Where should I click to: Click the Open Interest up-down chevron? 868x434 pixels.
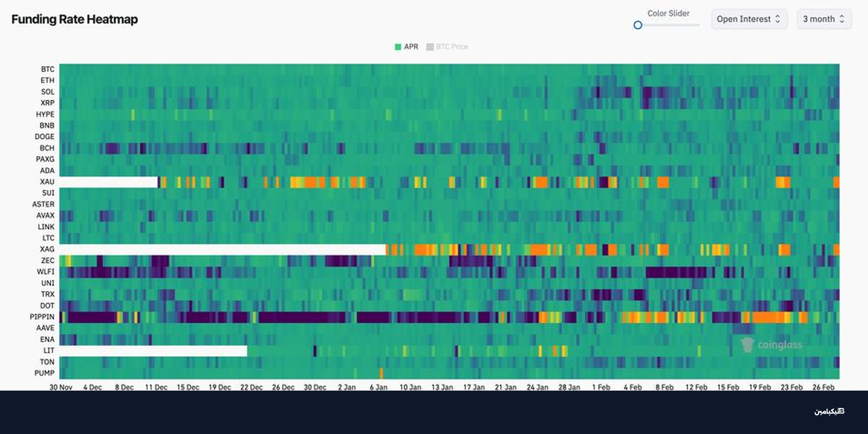[x=778, y=19]
